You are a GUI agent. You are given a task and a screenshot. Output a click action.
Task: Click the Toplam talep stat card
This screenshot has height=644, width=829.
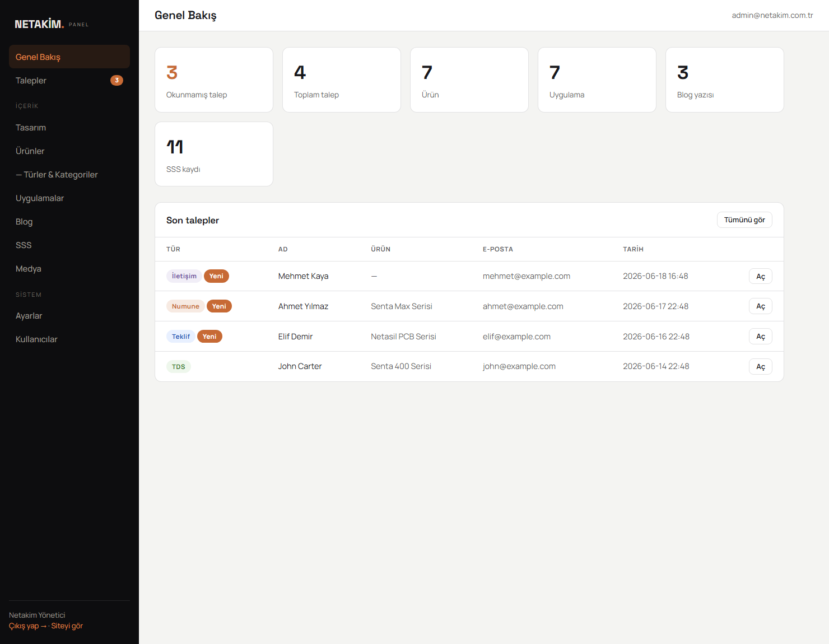coord(342,80)
